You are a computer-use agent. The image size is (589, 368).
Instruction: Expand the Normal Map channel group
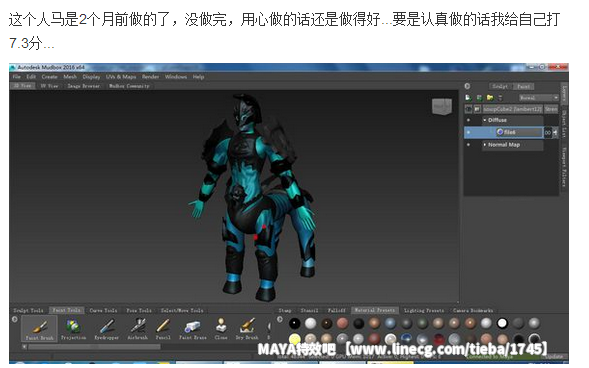pos(485,145)
